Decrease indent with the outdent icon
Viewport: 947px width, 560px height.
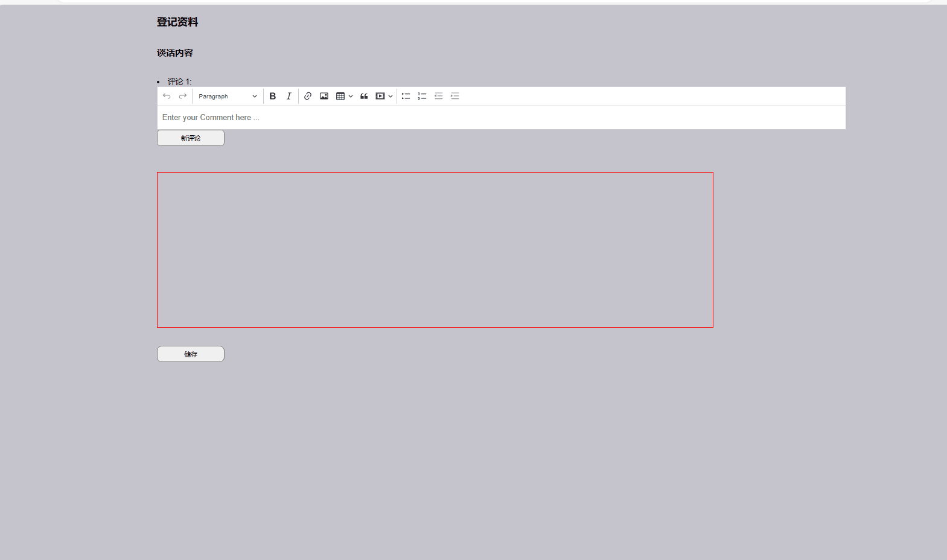pyautogui.click(x=439, y=96)
